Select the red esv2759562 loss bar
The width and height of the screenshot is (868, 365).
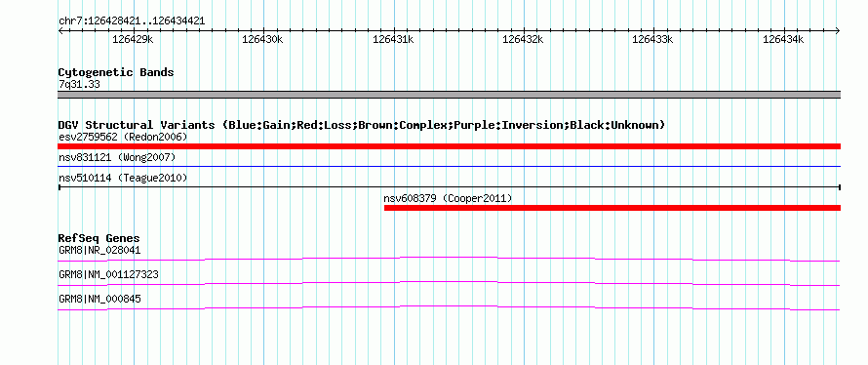coord(449,146)
